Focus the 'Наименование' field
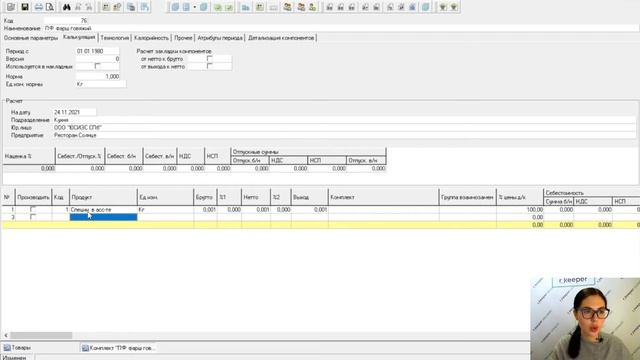 tap(341, 28)
